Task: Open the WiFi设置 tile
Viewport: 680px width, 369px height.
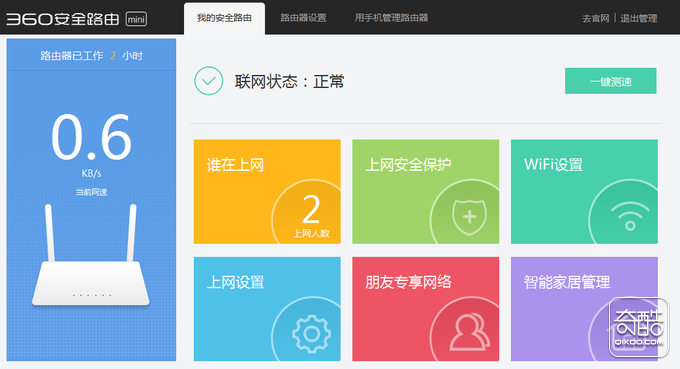Action: click(584, 192)
